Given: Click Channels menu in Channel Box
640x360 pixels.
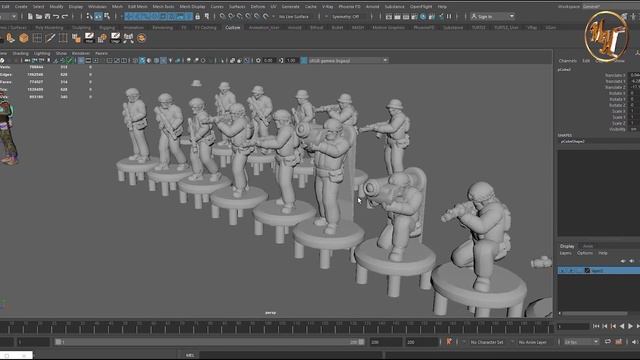Looking at the screenshot, I should click(x=568, y=61).
